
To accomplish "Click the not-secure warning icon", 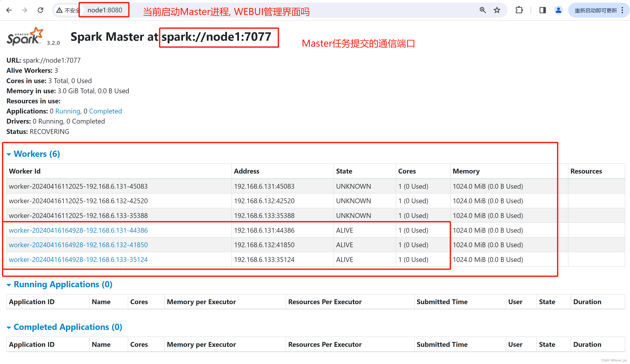I will tap(59, 10).
